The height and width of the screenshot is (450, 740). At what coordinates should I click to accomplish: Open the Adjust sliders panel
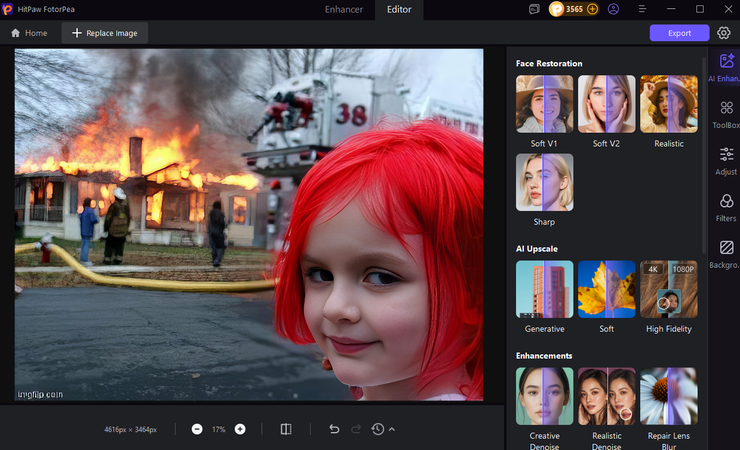tap(726, 160)
